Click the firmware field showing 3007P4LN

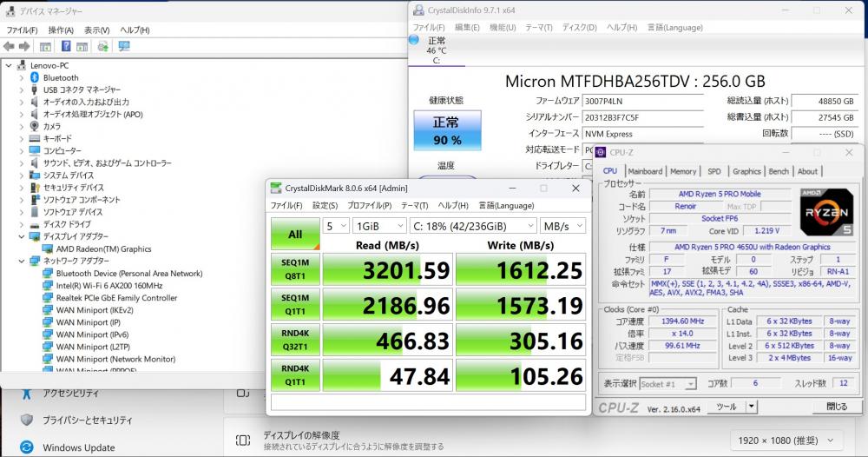pos(642,102)
